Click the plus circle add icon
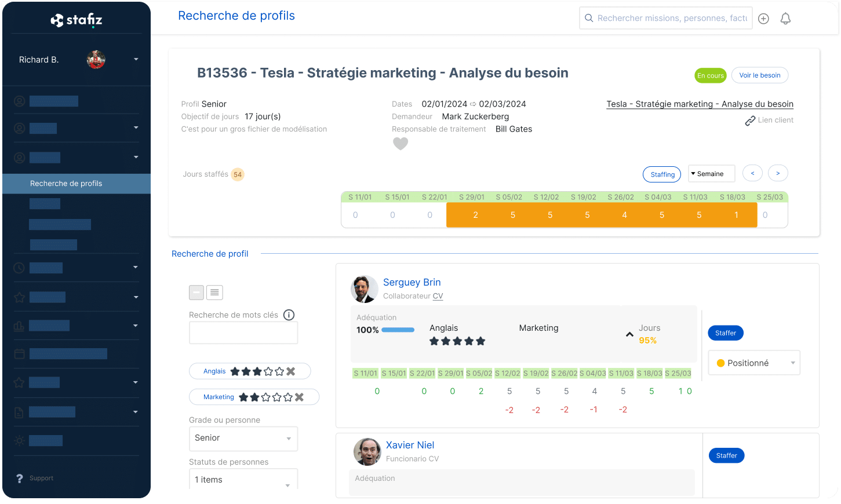 click(763, 19)
